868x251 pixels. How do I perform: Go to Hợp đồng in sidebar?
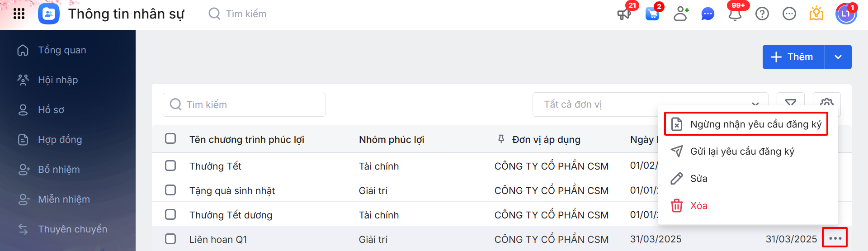coord(60,140)
